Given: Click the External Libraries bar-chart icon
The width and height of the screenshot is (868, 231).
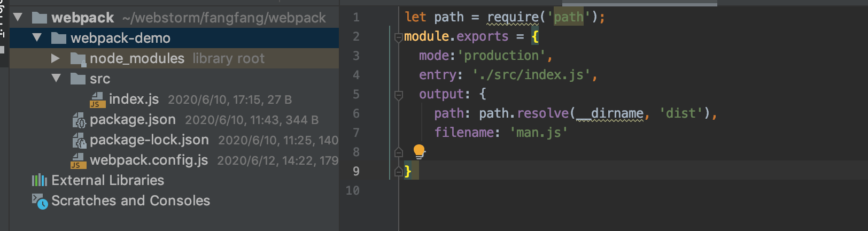Looking at the screenshot, I should coord(40,180).
